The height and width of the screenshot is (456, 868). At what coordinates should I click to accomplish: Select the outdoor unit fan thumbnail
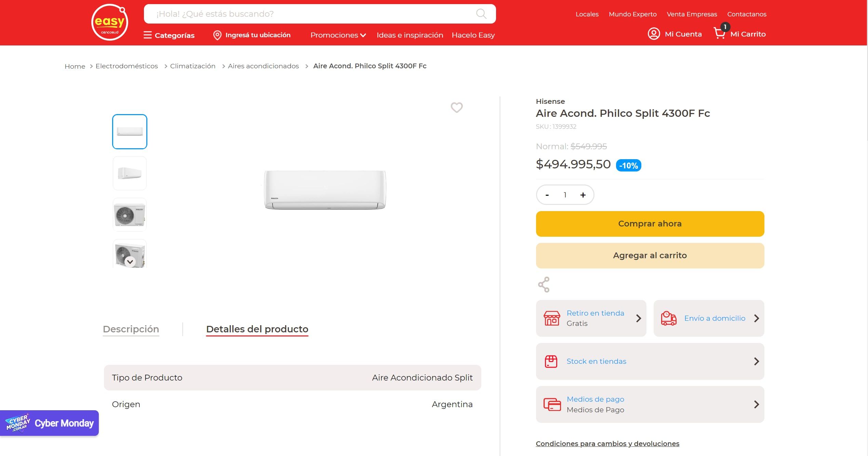click(130, 215)
